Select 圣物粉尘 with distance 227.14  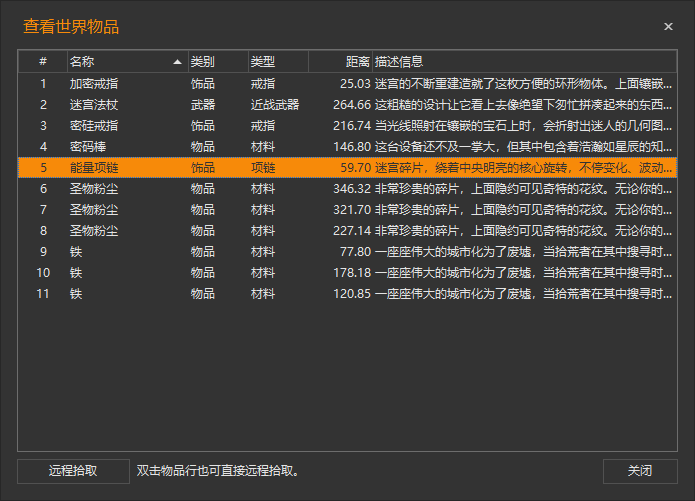pos(348,231)
